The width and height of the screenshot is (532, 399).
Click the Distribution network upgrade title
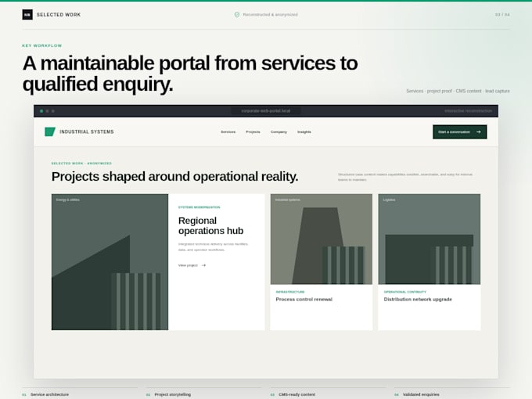click(x=418, y=299)
